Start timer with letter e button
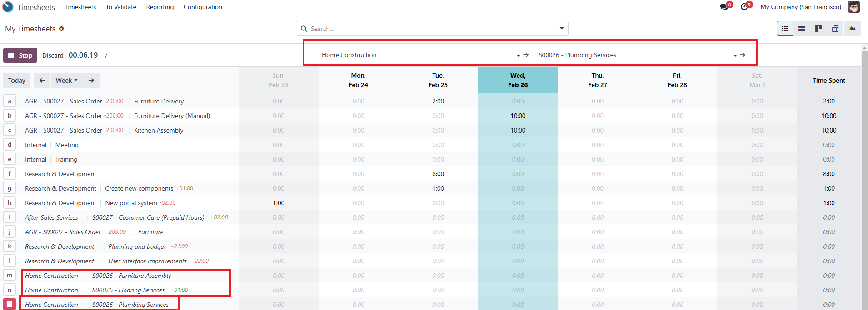 click(10, 159)
